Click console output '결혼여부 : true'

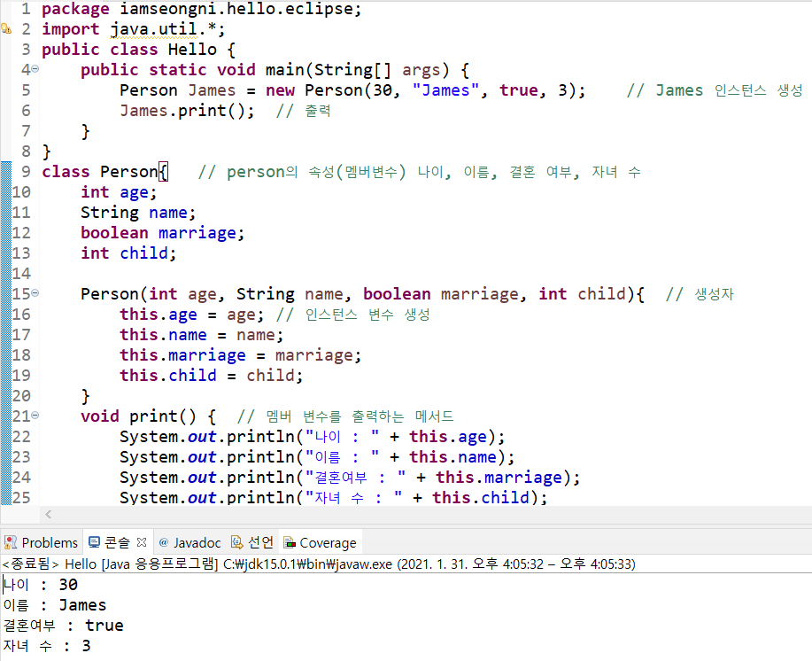(x=63, y=626)
